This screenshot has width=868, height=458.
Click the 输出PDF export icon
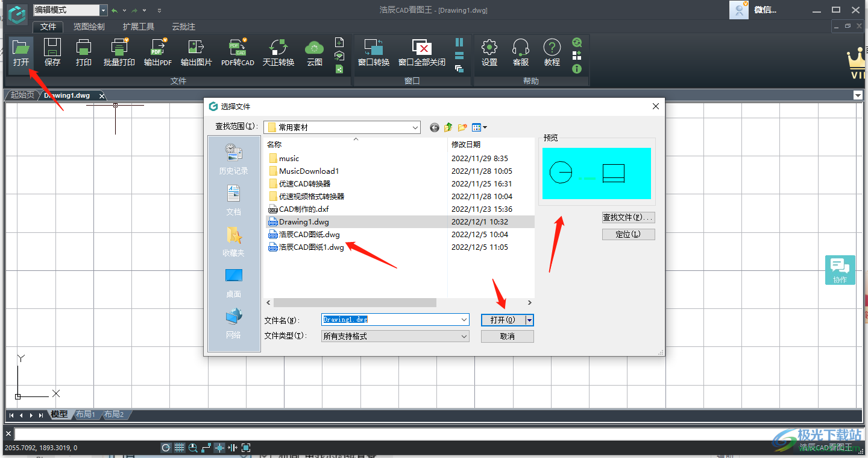pyautogui.click(x=158, y=52)
